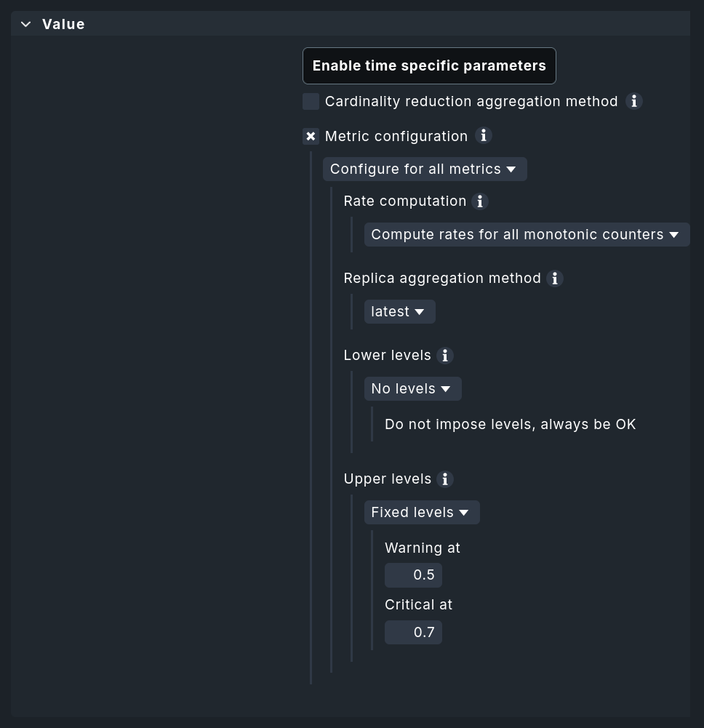
Task: Show the Lower levels info tooltip icon
Action: tap(445, 356)
